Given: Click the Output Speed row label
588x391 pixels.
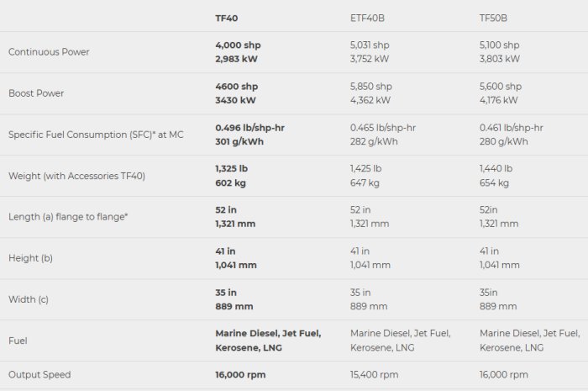Looking at the screenshot, I should [x=39, y=375].
